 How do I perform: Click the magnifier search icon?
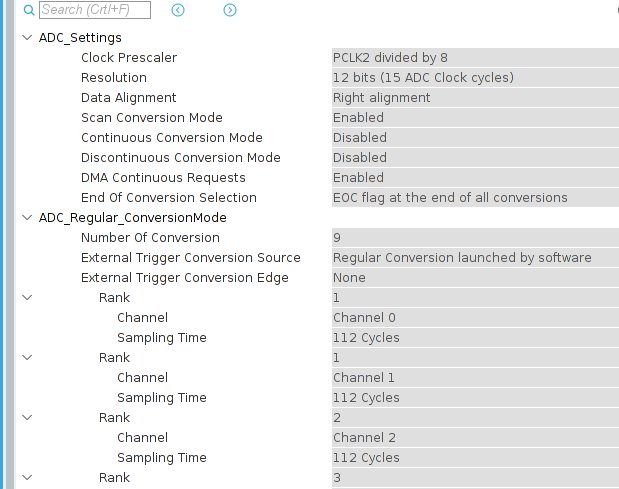point(29,10)
